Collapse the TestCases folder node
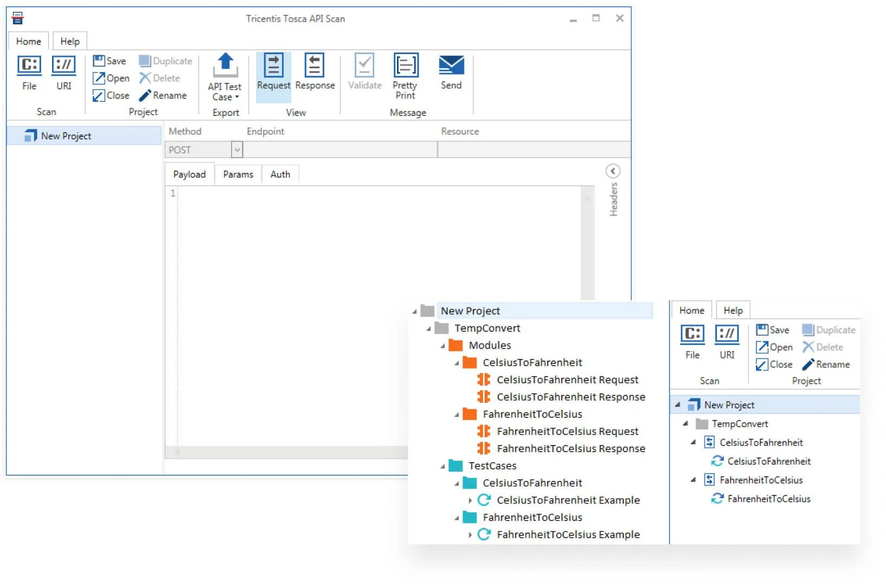 [443, 466]
